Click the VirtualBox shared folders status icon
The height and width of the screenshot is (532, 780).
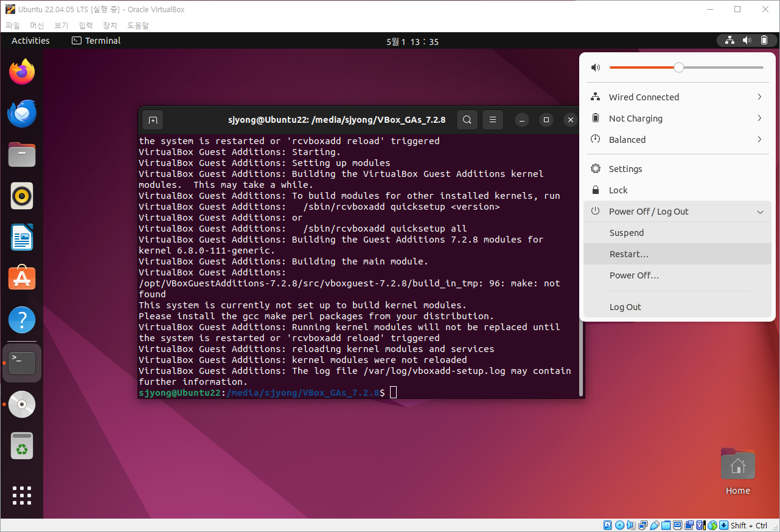666,525
